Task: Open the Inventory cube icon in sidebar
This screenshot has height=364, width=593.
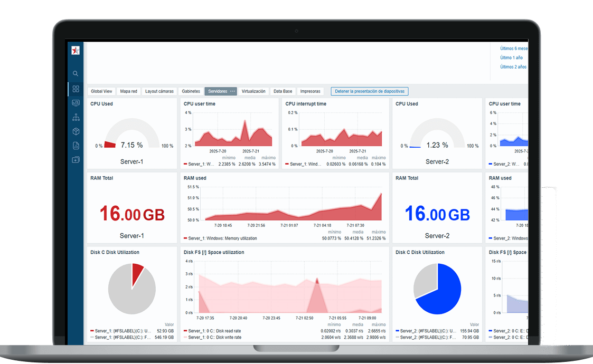Action: [76, 131]
